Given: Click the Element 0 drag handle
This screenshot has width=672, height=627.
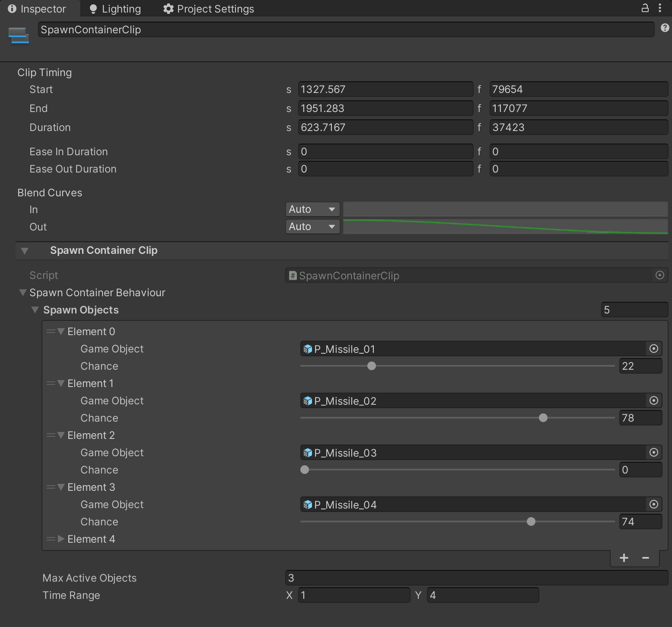Looking at the screenshot, I should click(x=51, y=332).
